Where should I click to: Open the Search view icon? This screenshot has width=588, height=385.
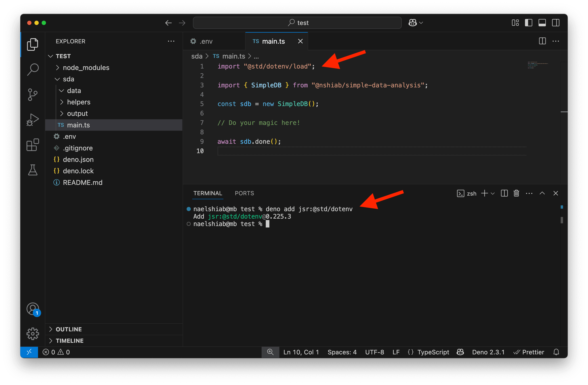point(33,70)
